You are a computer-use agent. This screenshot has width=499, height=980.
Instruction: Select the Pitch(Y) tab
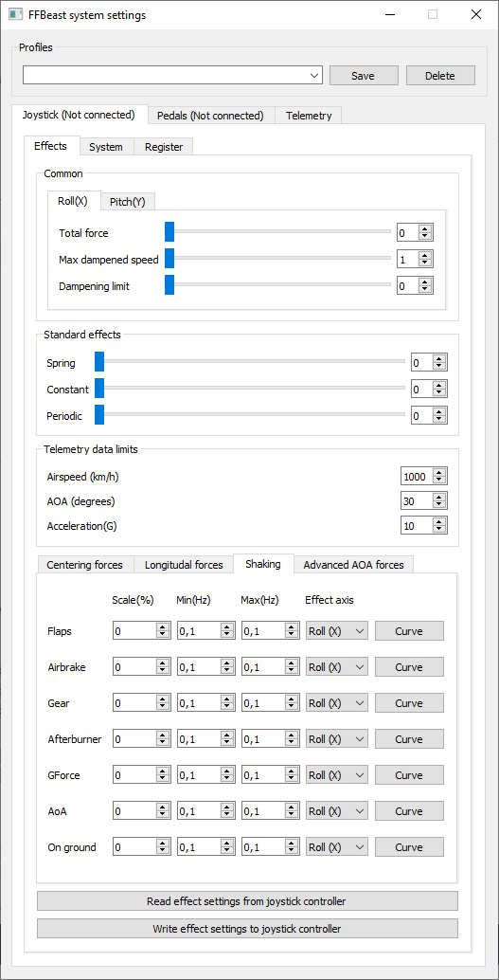pos(128,201)
